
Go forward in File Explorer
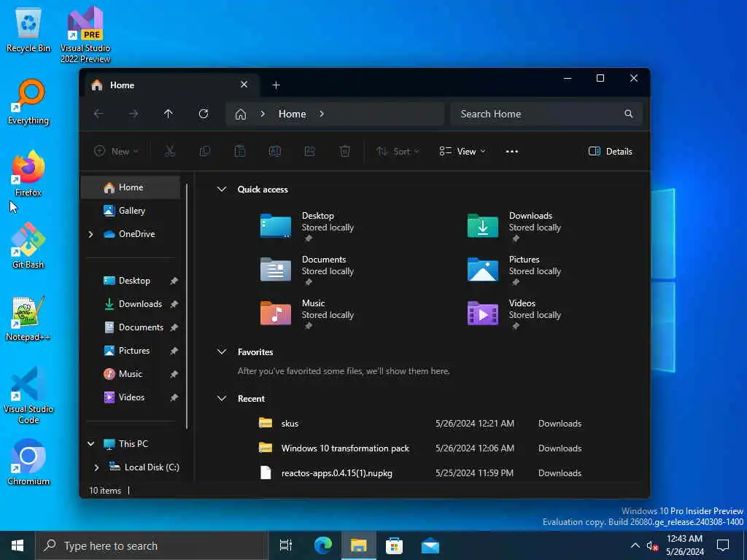click(x=133, y=114)
